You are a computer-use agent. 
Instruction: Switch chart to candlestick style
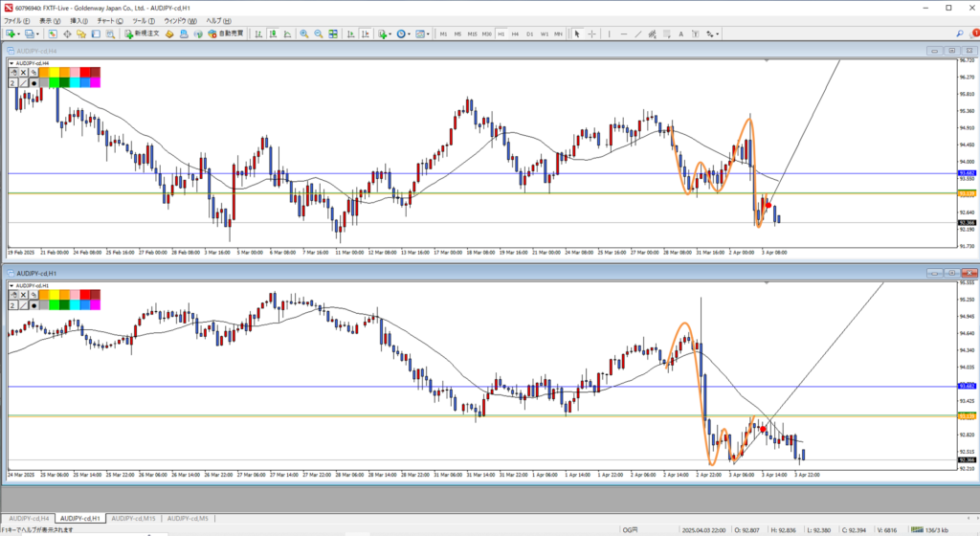pyautogui.click(x=273, y=33)
